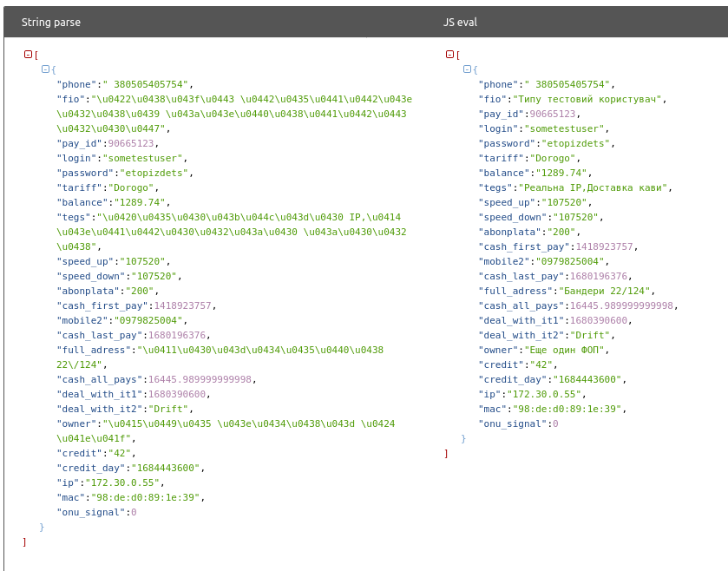Click the red closing bracket in JS eval panel
728x571 pixels.
(x=446, y=453)
